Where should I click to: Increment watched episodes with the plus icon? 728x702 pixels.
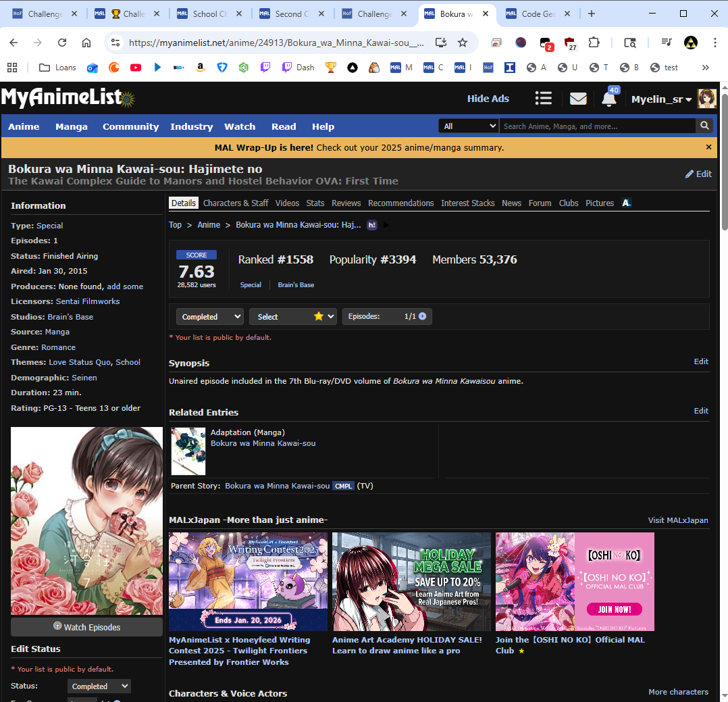click(423, 316)
